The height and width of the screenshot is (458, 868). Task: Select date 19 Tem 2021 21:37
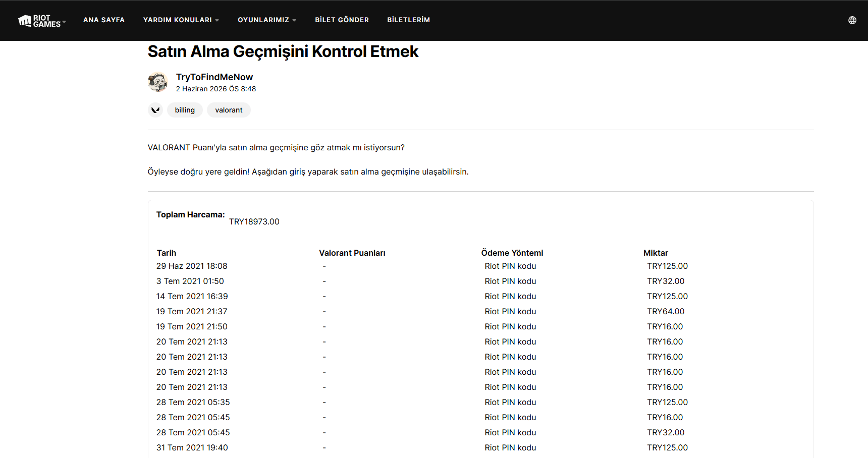tap(192, 312)
